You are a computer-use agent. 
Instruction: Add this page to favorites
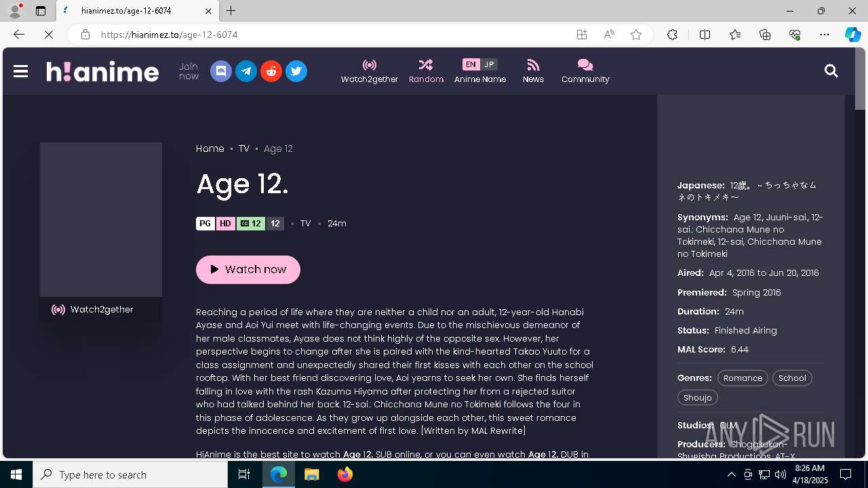click(x=636, y=35)
